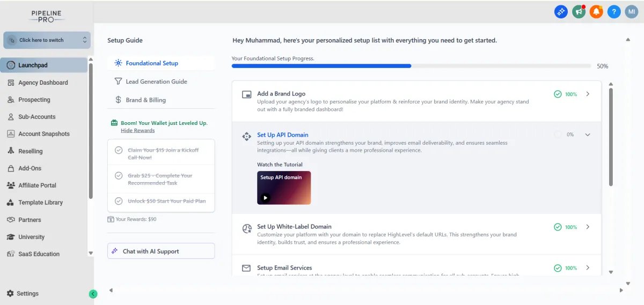Open the magic wand AI icon in header
Screen dimensions: 644x305
[x=561, y=11]
